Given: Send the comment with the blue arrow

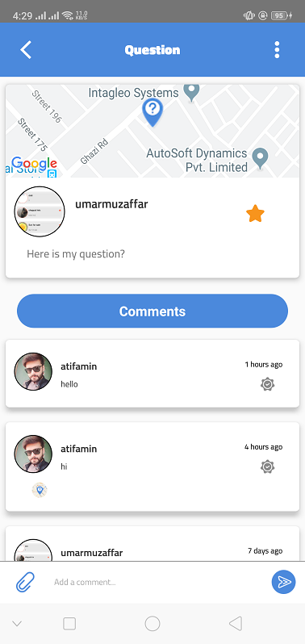Looking at the screenshot, I should click(284, 582).
